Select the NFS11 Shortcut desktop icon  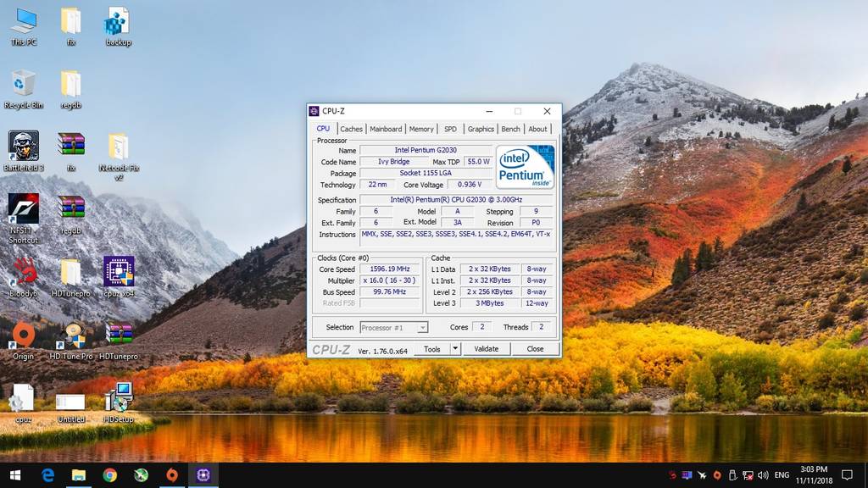pyautogui.click(x=23, y=209)
